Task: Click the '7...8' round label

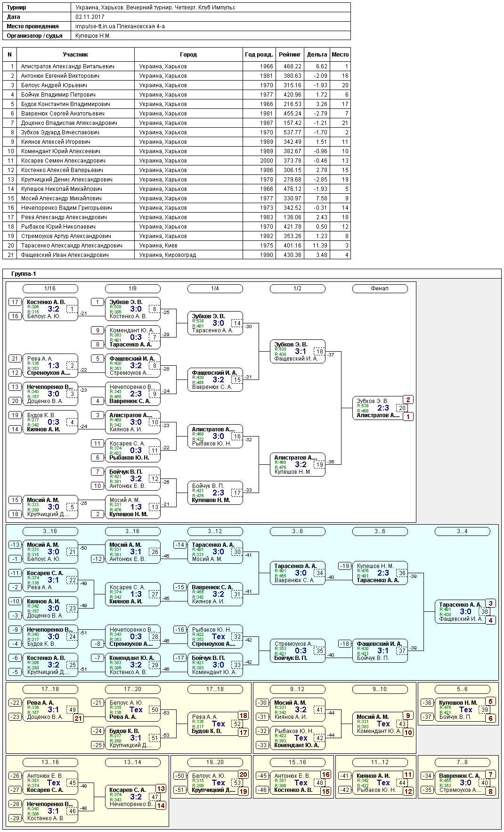Action: pyautogui.click(x=462, y=762)
